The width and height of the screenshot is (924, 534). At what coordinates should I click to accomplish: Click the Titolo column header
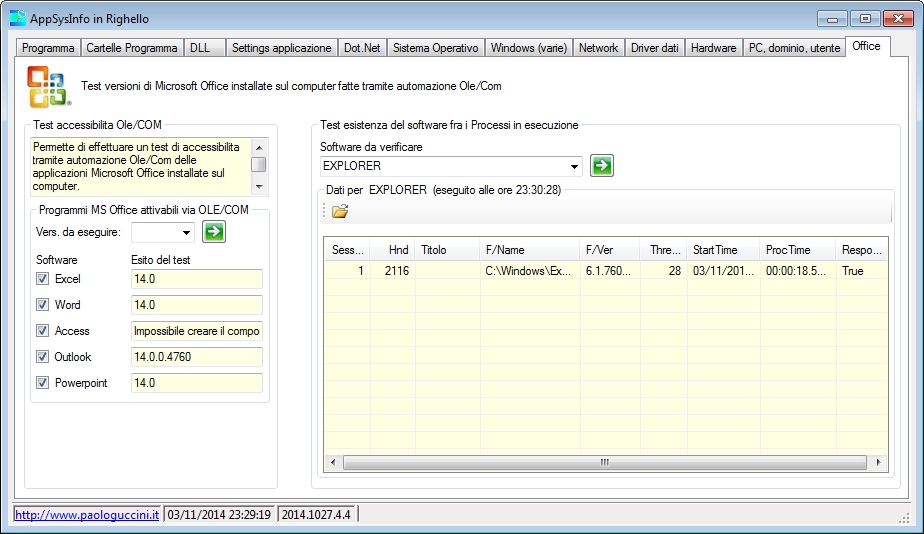447,250
